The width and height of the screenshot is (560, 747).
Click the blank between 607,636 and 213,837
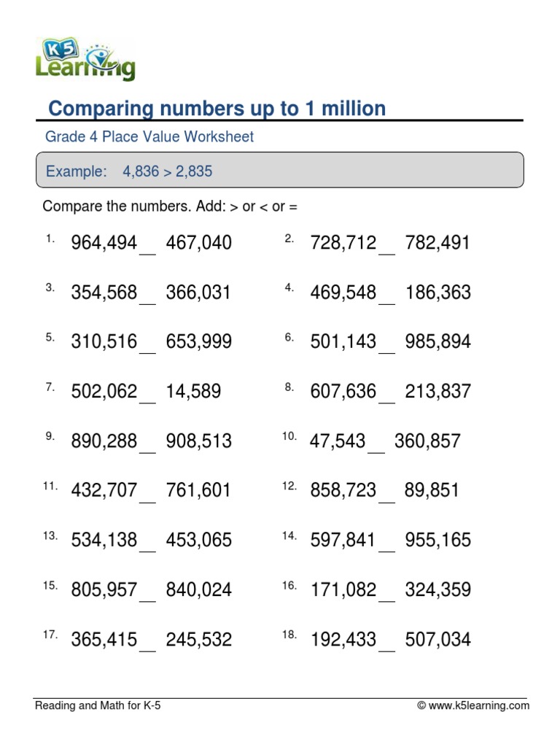pyautogui.click(x=387, y=397)
